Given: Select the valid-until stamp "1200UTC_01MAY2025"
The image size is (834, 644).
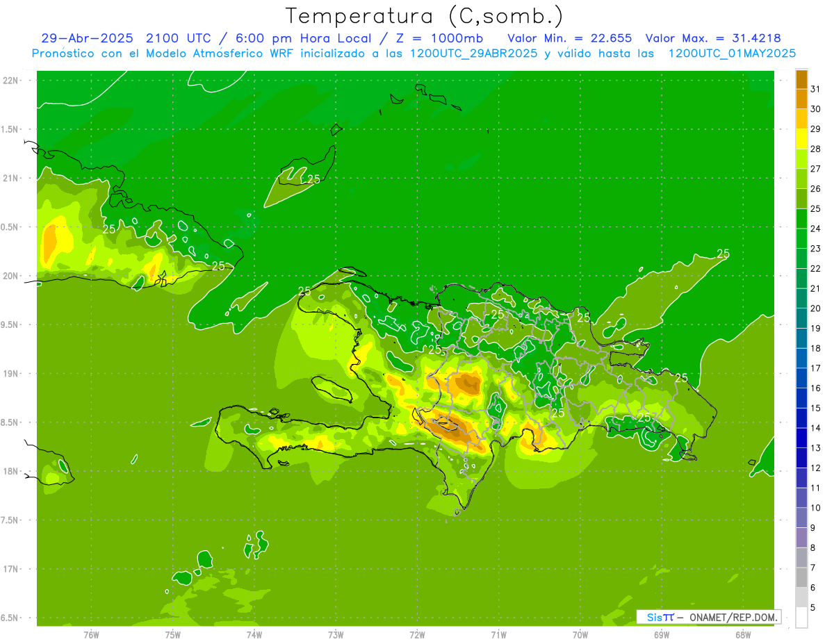Looking at the screenshot, I should [x=732, y=53].
